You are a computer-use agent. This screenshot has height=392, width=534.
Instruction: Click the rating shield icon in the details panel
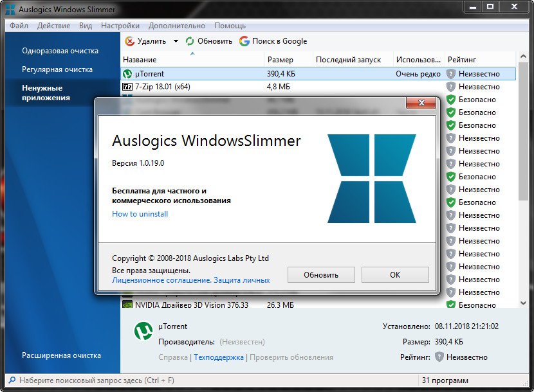pos(439,357)
